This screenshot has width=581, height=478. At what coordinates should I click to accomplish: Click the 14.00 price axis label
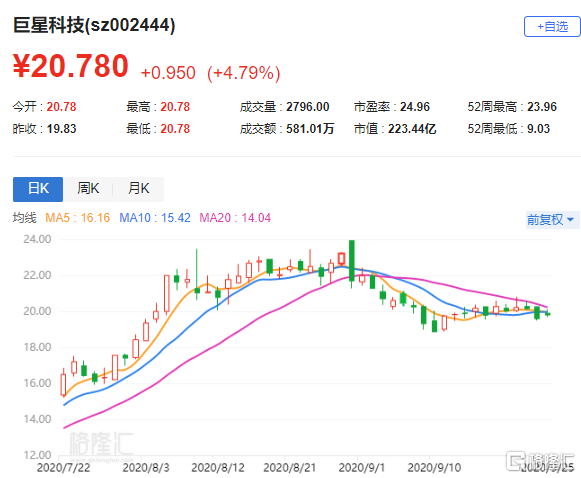click(37, 419)
